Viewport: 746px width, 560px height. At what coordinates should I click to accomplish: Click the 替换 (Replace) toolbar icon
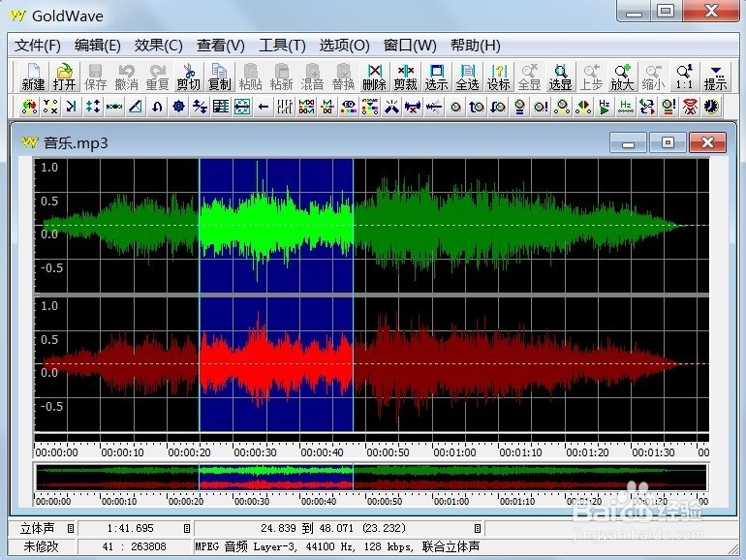343,78
